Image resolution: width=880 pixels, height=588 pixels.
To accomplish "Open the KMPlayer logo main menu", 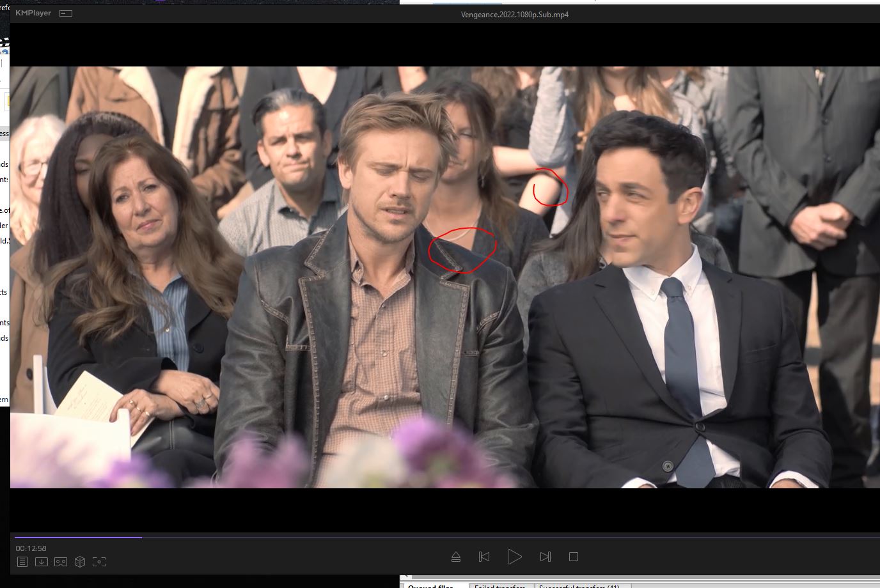I will 33,13.
